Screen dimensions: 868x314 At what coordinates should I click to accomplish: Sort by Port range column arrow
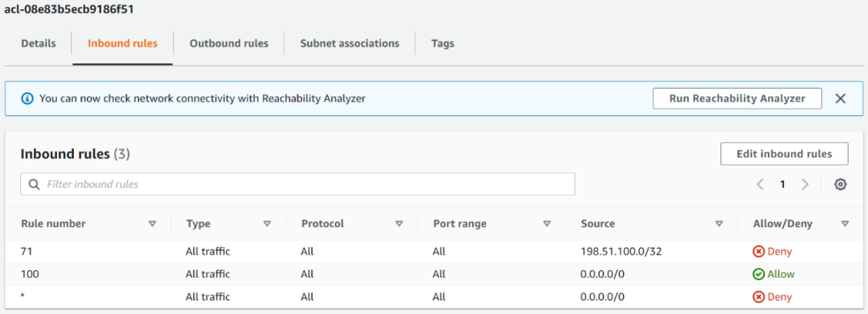click(x=547, y=224)
